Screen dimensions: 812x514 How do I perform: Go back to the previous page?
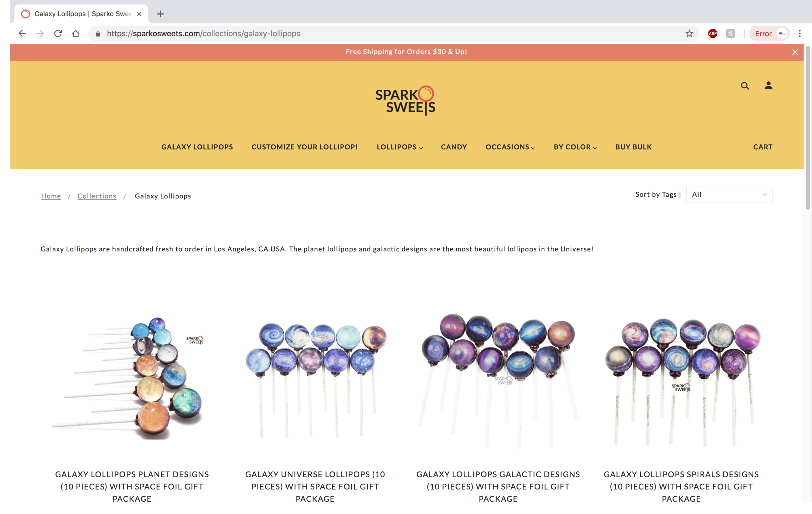click(22, 33)
